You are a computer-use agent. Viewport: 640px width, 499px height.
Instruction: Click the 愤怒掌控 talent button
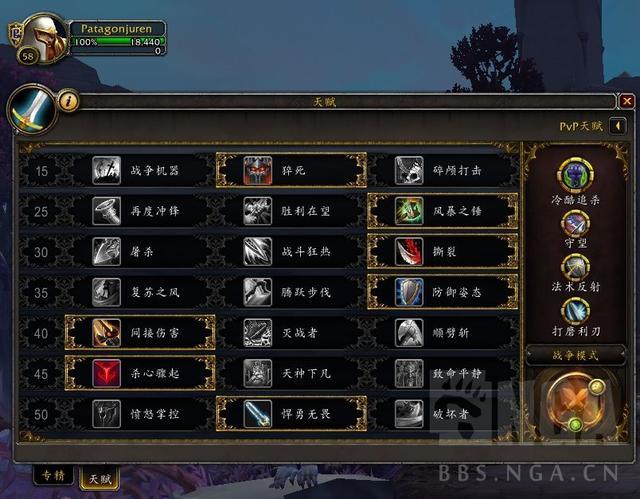click(140, 414)
